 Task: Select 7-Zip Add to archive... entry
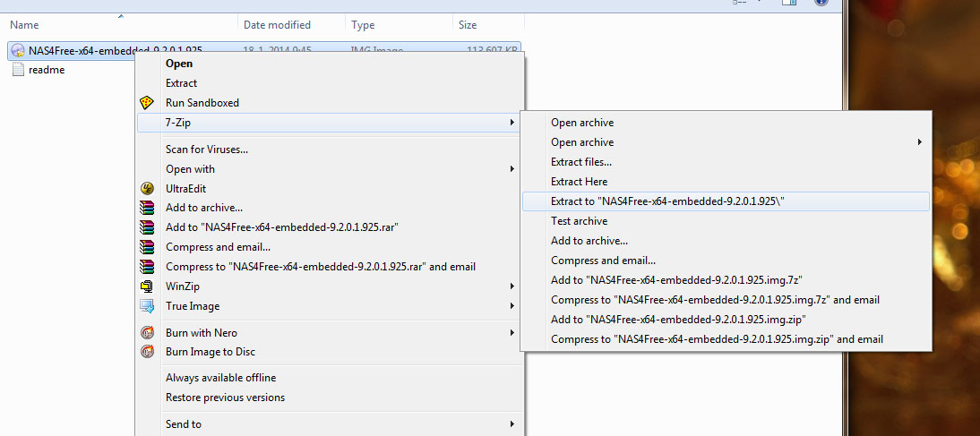(589, 241)
